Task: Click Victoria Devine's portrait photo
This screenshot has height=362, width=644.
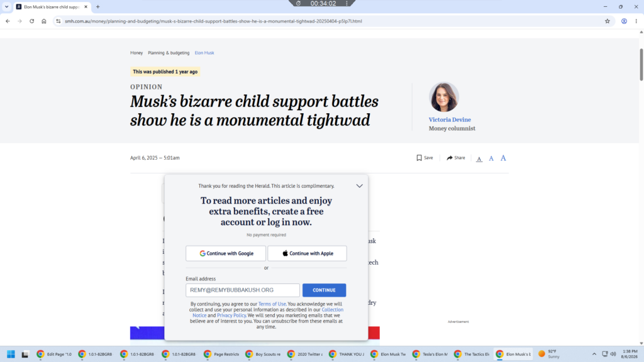Action: click(x=443, y=97)
